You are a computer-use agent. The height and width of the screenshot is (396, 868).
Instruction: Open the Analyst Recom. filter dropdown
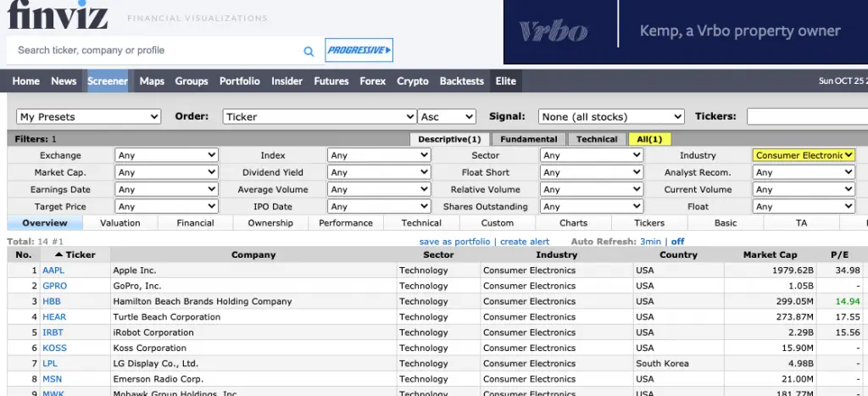[x=804, y=172]
